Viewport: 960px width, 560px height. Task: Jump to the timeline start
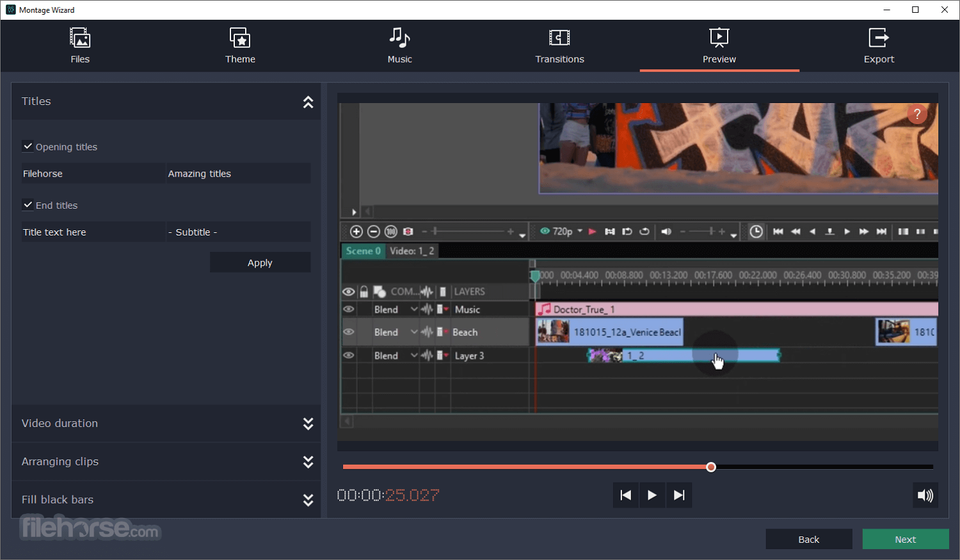coord(778,232)
